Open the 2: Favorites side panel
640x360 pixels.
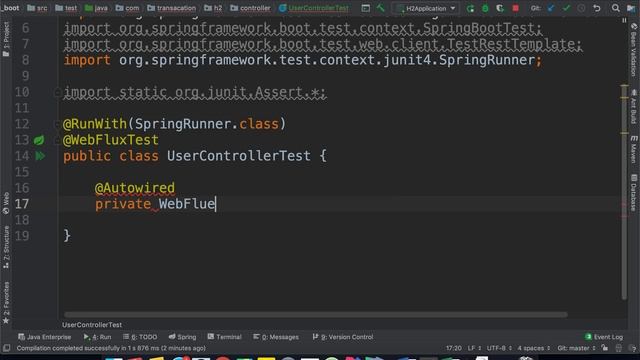click(6, 303)
